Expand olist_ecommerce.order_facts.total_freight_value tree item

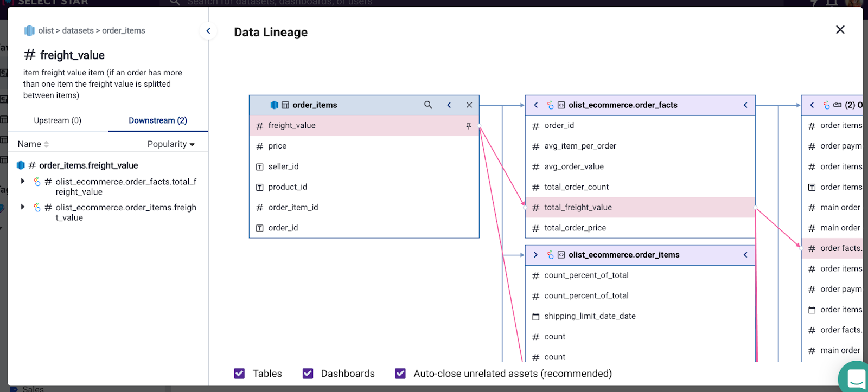[x=23, y=181]
